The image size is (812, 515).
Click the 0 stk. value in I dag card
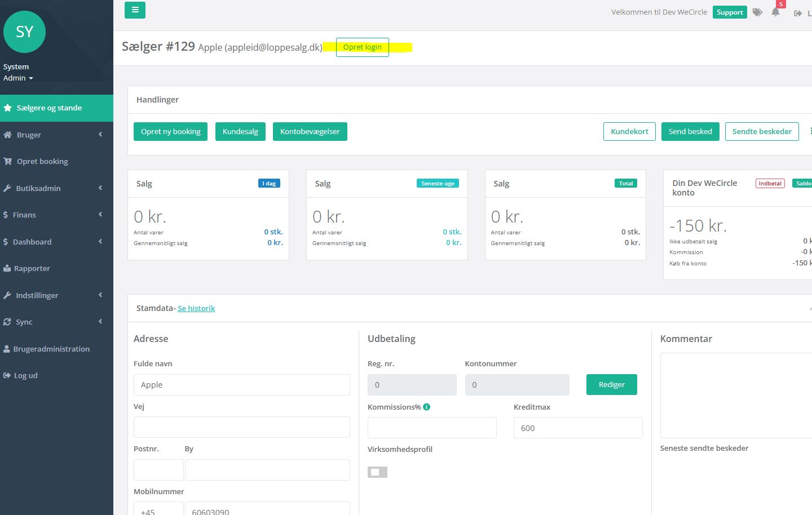tap(273, 232)
